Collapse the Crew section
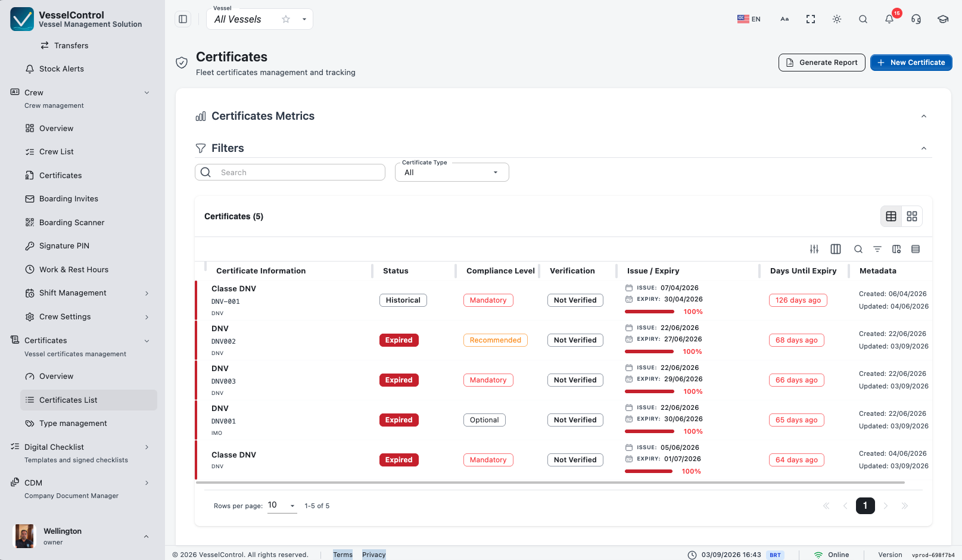The width and height of the screenshot is (962, 560). (x=147, y=92)
